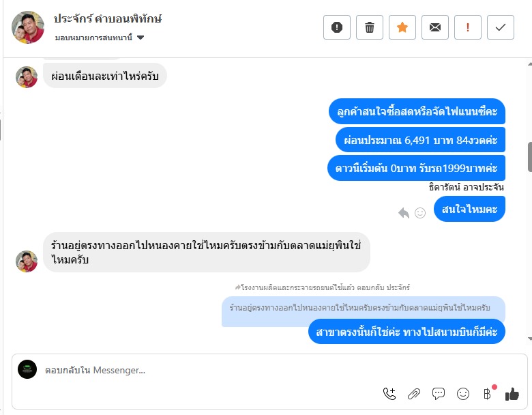The width and height of the screenshot is (532, 415).
Task: Delete conversation using trash can icon
Action: point(370,27)
